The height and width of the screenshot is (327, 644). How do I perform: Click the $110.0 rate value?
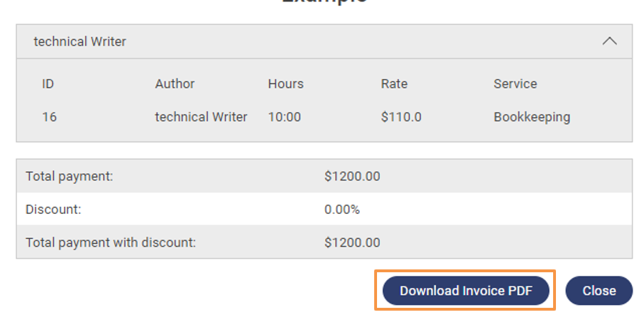pyautogui.click(x=401, y=117)
